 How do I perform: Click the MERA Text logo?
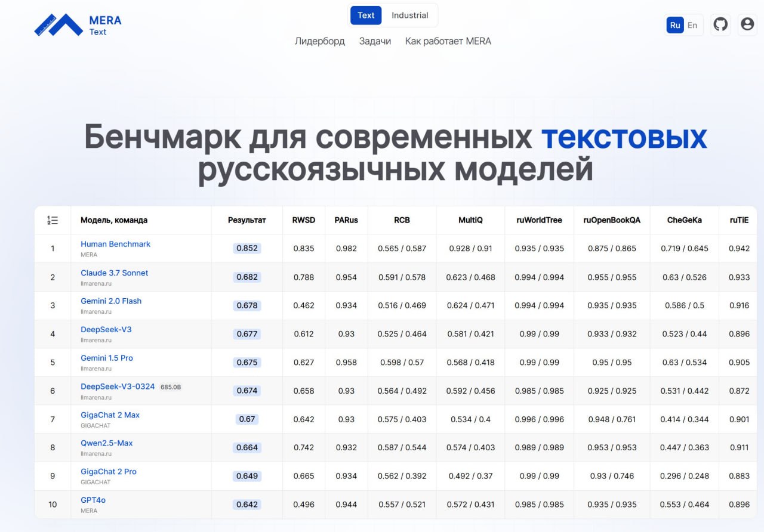pos(78,25)
